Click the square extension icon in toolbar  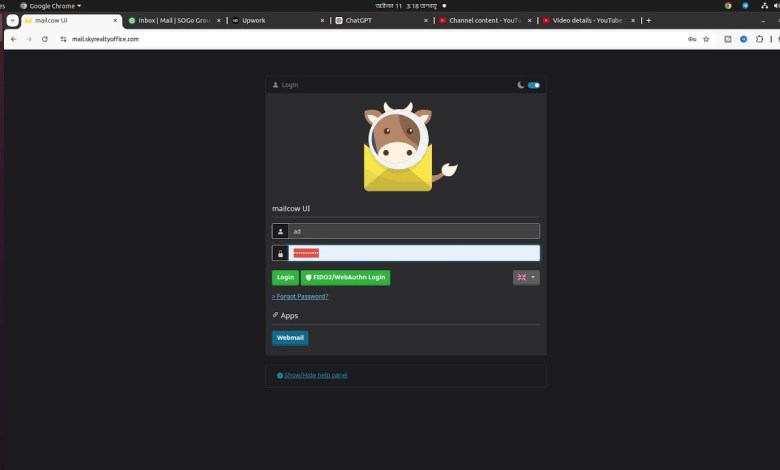click(x=727, y=39)
